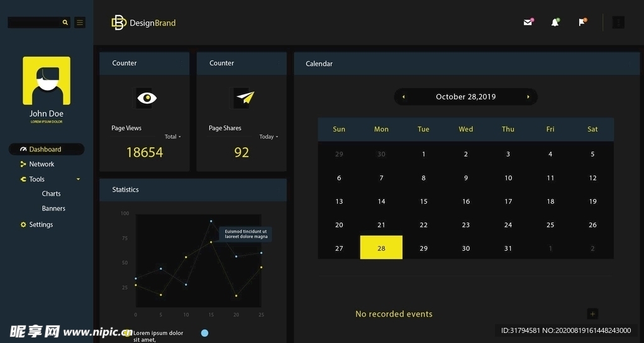
Task: Click the Page Views eye icon
Action: (147, 98)
